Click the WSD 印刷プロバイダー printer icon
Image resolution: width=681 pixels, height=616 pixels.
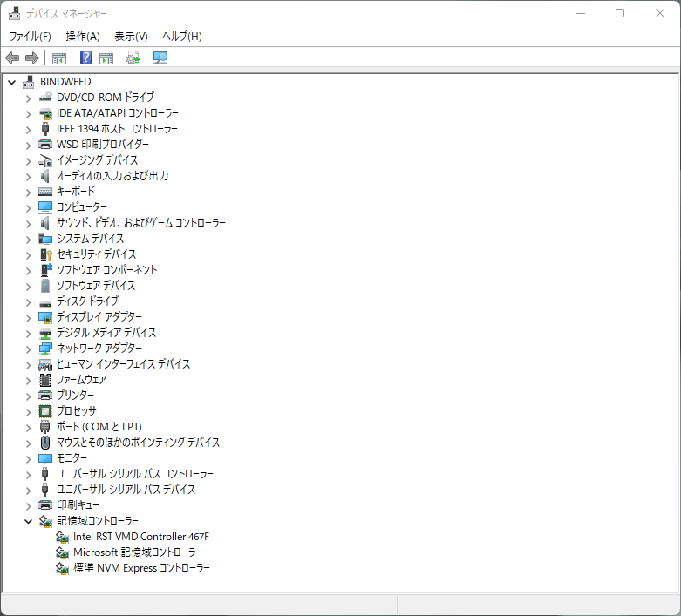pyautogui.click(x=45, y=145)
